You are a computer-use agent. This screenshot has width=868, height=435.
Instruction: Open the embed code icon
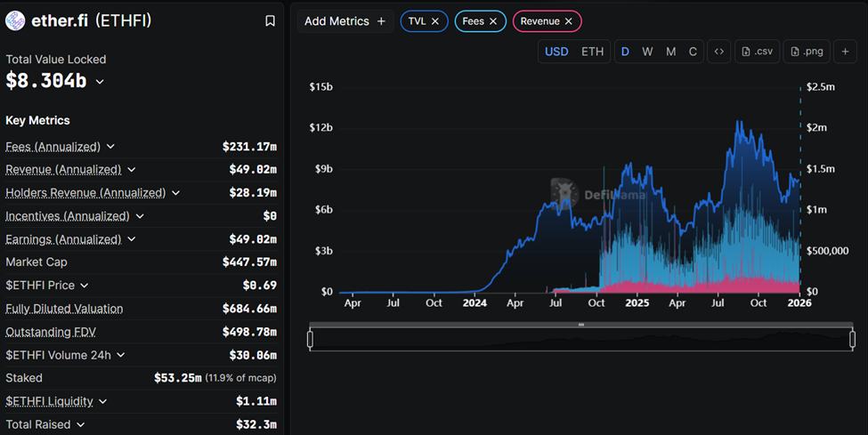pos(718,52)
